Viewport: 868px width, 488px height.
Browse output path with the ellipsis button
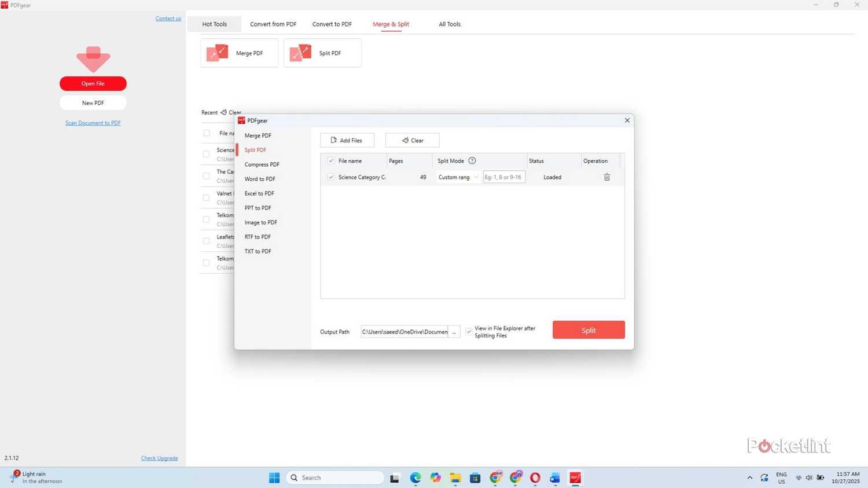coord(454,332)
